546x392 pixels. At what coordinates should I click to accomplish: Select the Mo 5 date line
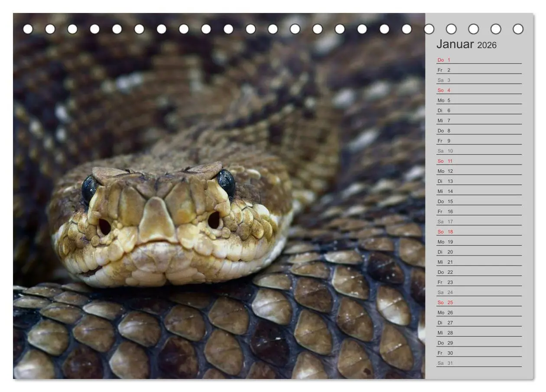pyautogui.click(x=479, y=100)
